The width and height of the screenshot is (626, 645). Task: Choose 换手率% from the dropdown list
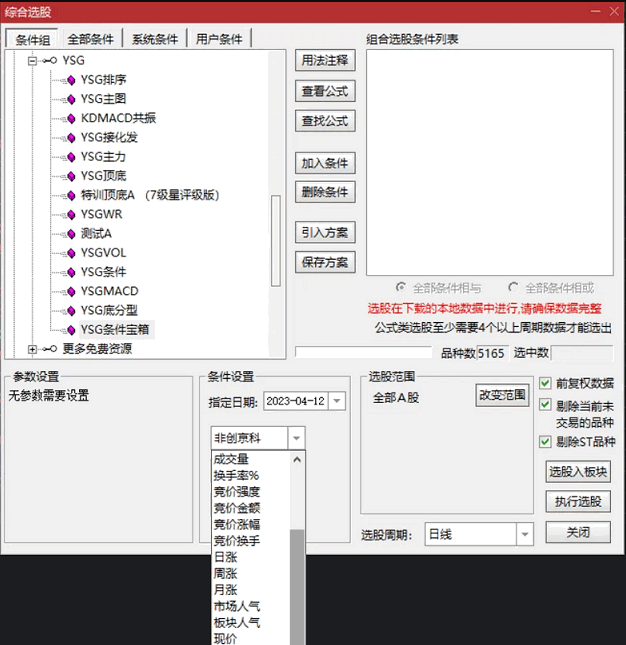(236, 476)
